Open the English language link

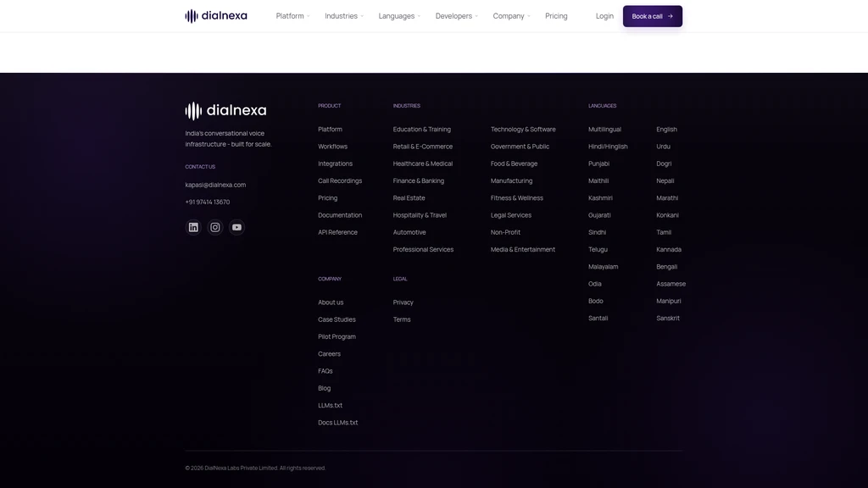pos(666,130)
